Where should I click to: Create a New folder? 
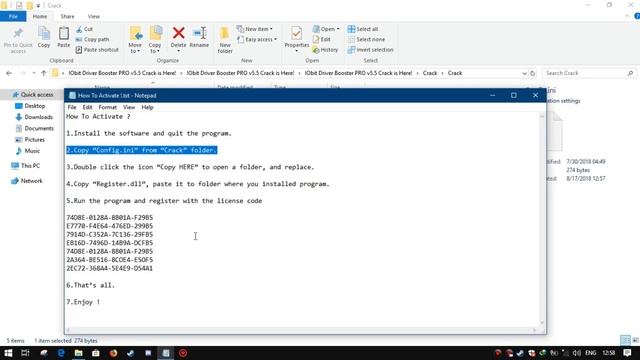(225, 40)
